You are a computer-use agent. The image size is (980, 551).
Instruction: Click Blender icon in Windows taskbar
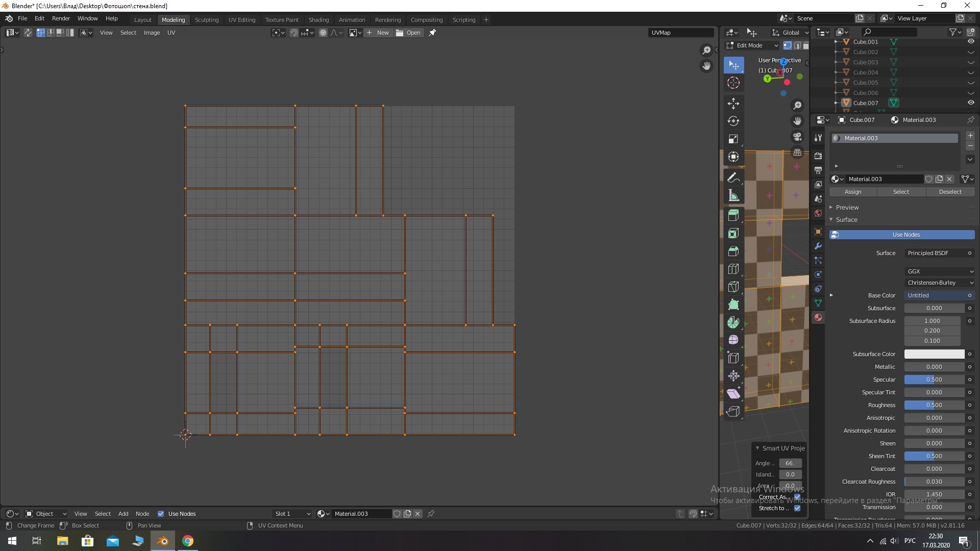pos(163,541)
